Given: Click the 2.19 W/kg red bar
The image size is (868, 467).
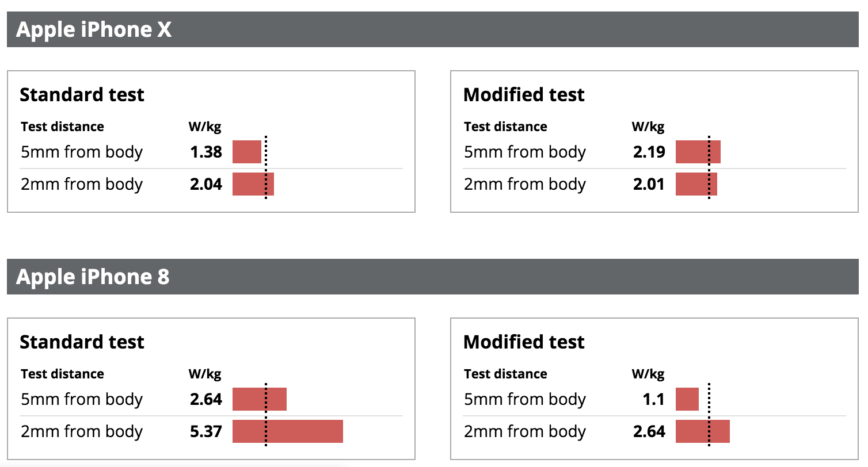Looking at the screenshot, I should pos(698,152).
